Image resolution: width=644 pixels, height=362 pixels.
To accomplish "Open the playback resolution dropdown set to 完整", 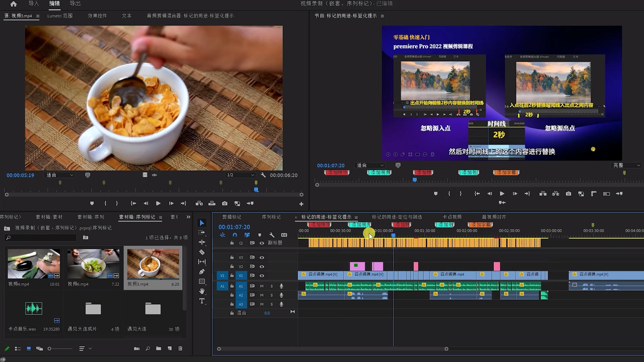I will (626, 165).
